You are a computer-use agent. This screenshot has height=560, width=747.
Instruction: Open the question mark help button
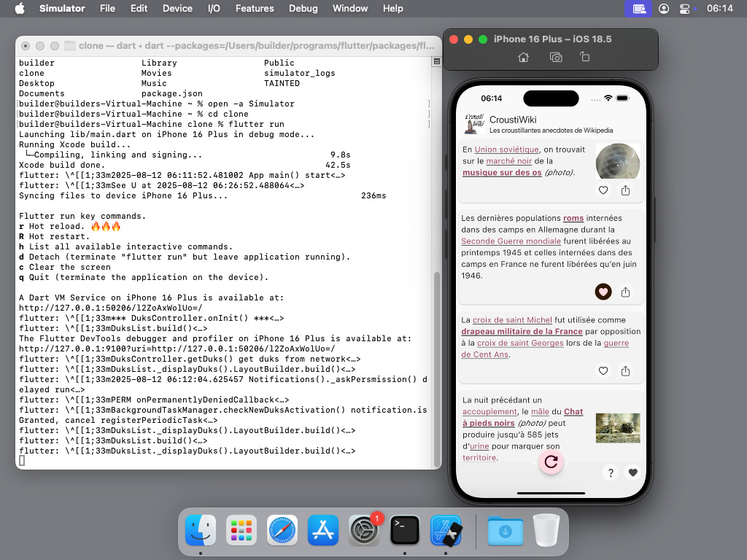(x=611, y=472)
